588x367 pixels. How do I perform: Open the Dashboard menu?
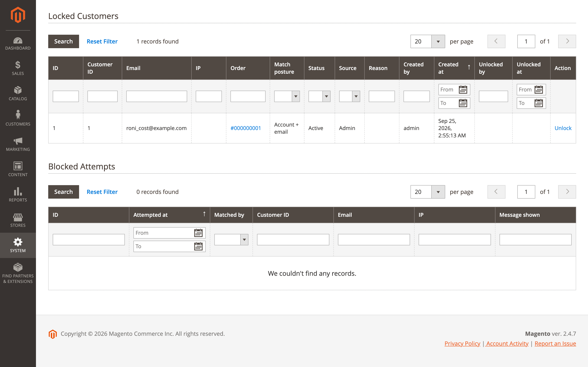click(18, 43)
